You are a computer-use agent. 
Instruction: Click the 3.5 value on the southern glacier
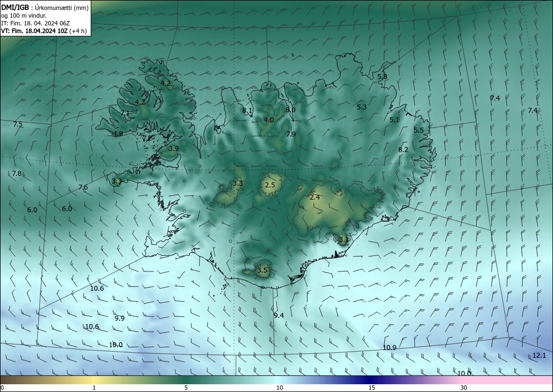coord(262,270)
